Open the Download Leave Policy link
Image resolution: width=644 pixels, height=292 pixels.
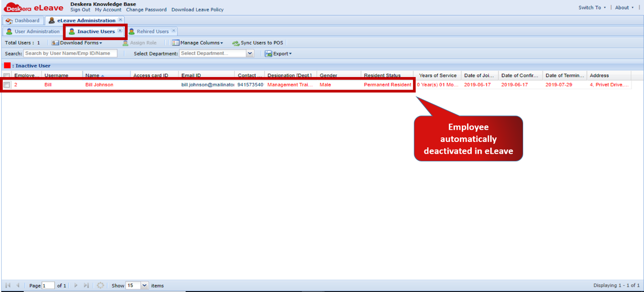click(x=198, y=9)
